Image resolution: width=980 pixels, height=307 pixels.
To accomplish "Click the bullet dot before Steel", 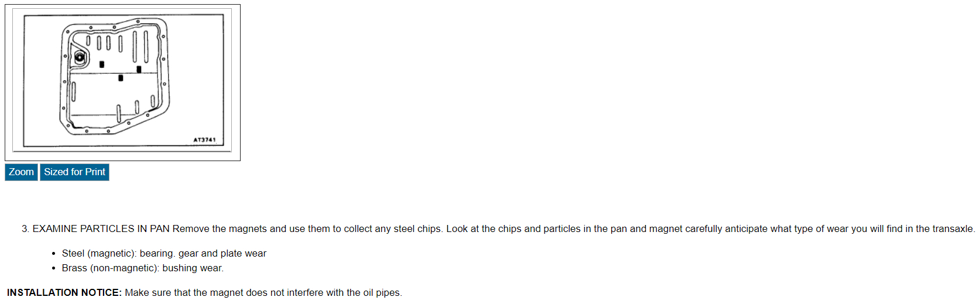I will [x=53, y=254].
